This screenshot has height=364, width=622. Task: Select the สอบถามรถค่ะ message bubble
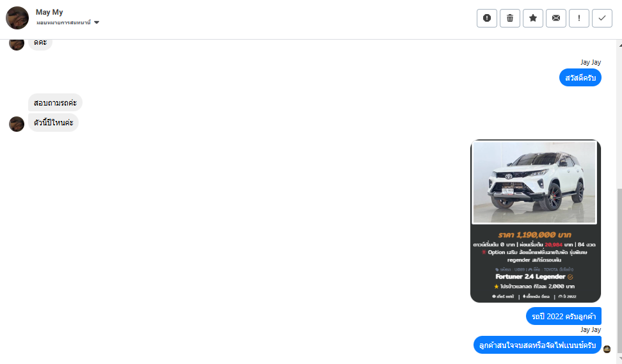tap(55, 103)
